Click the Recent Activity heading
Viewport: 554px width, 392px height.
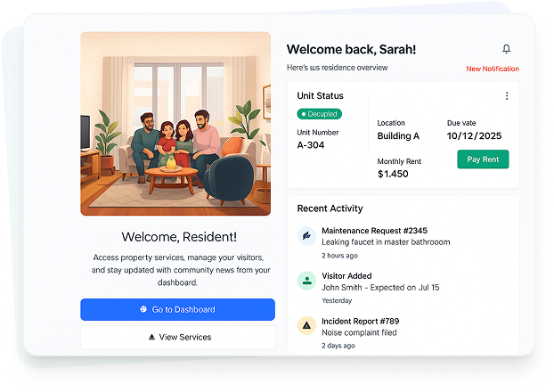330,208
